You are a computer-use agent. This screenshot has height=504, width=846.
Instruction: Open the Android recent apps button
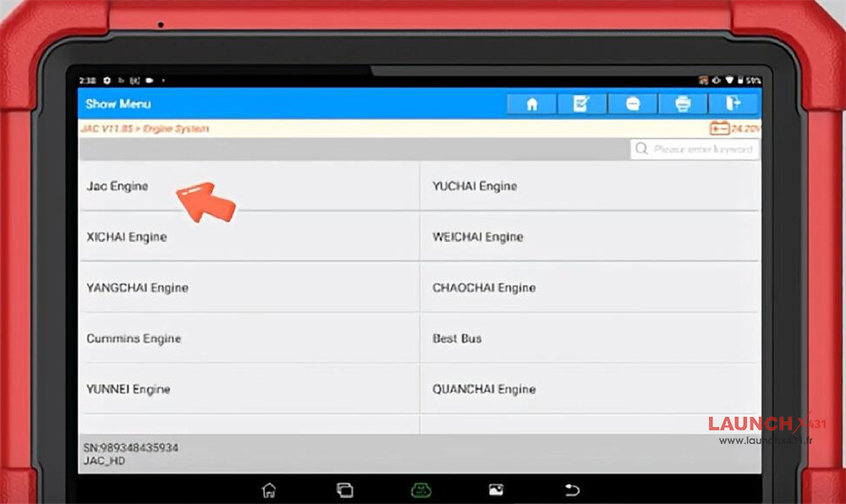pyautogui.click(x=344, y=489)
